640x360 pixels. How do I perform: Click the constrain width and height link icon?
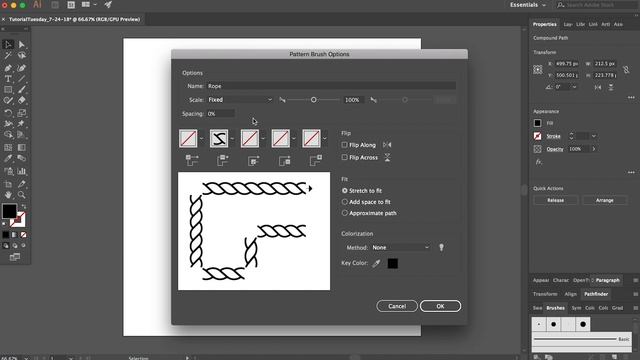626,70
